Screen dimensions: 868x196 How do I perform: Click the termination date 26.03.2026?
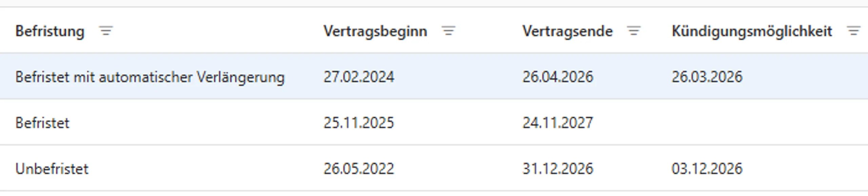(707, 77)
